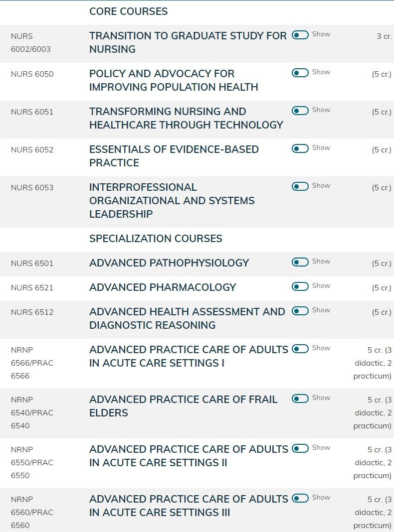Expand the NURS 6002/6003 course row

(x=197, y=42)
